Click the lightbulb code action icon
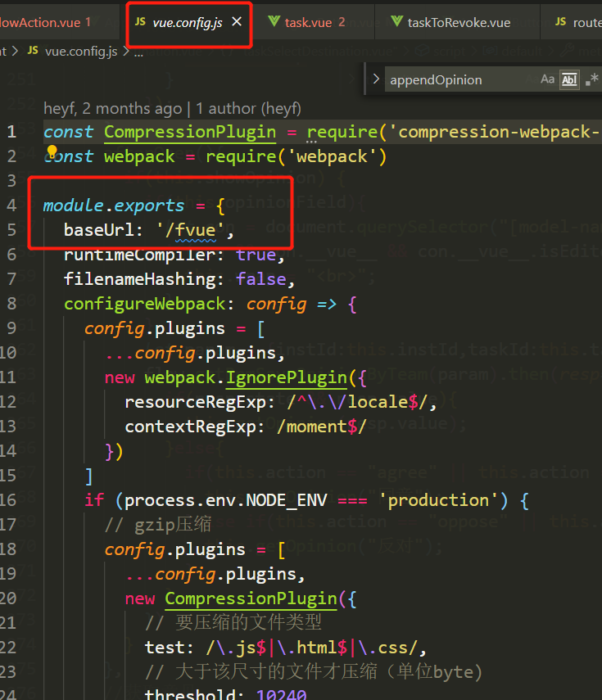The width and height of the screenshot is (602, 700). click(x=52, y=152)
